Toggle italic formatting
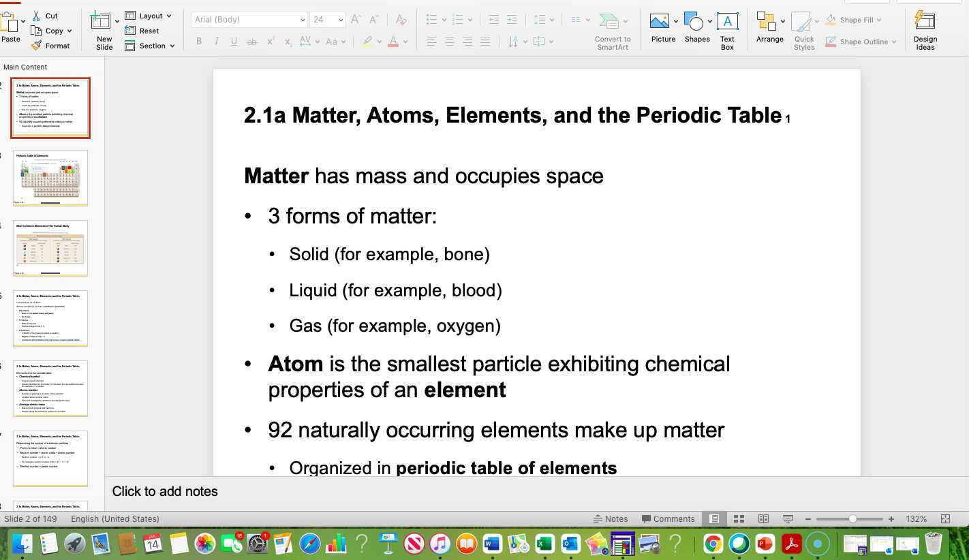This screenshot has height=560, width=969. click(x=217, y=42)
